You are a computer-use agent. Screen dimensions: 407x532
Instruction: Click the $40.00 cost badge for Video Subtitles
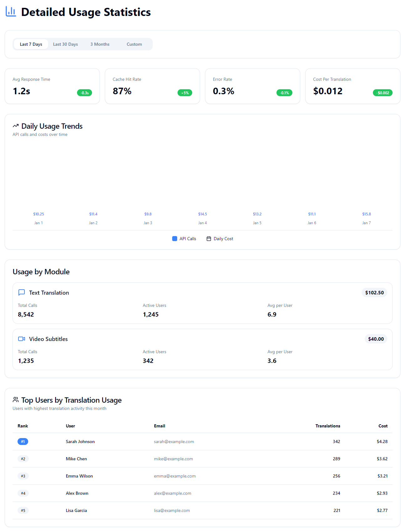pos(376,339)
